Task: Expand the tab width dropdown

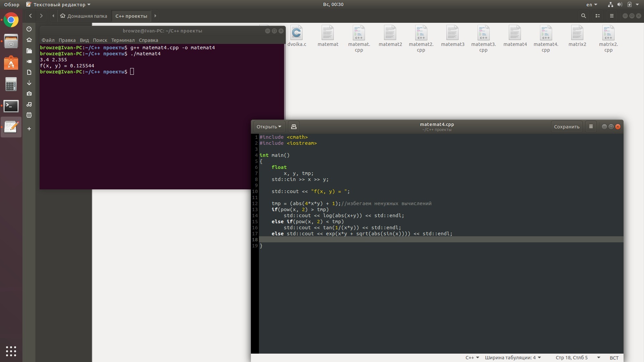Action: (513, 358)
